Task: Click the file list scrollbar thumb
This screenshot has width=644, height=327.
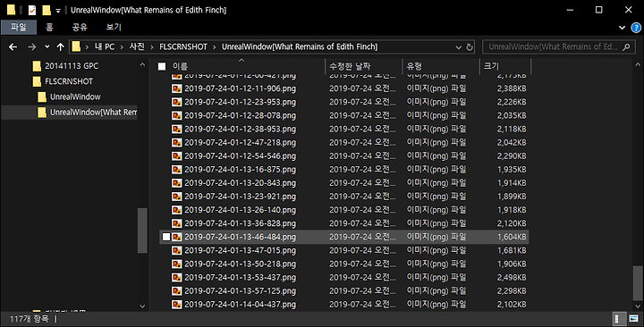Action: [x=638, y=283]
